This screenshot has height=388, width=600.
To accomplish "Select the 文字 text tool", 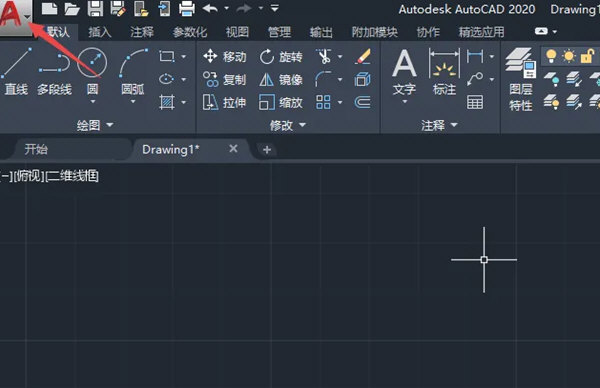I will pyautogui.click(x=404, y=72).
